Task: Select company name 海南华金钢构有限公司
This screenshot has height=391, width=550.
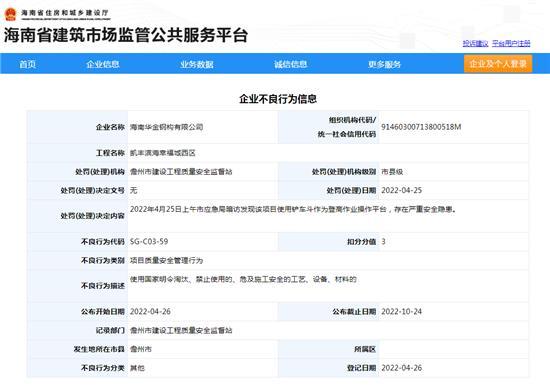Action: coord(167,127)
